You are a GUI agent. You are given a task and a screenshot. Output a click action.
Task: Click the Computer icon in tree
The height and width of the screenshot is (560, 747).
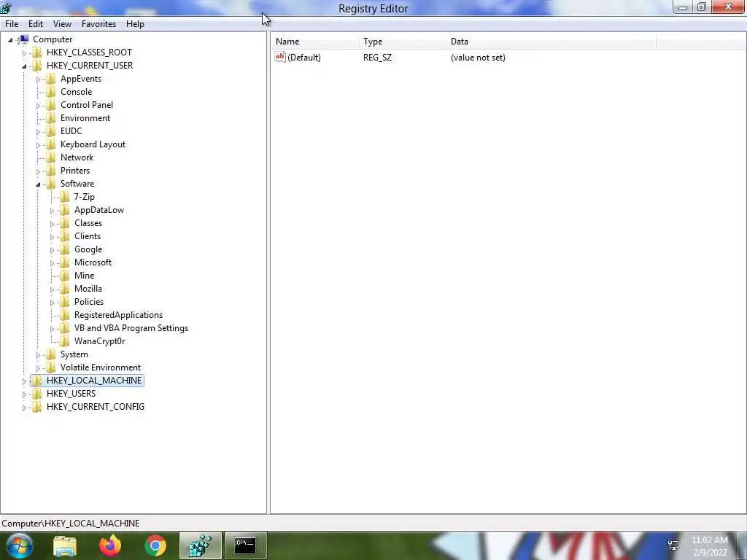24,39
